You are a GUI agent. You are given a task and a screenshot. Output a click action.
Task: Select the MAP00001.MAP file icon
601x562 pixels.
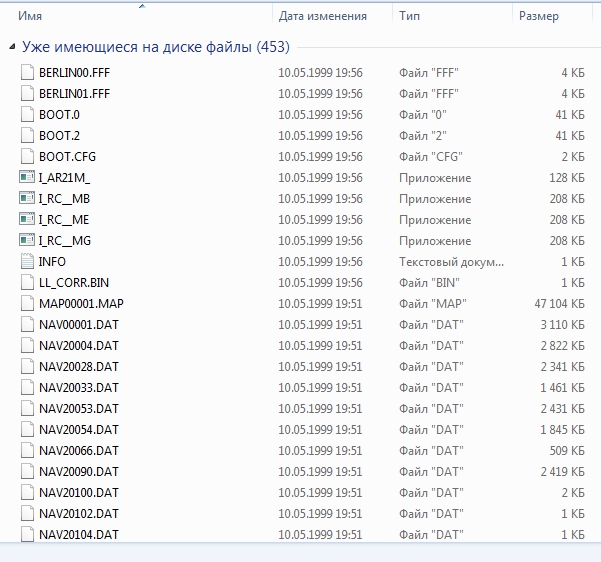coord(27,304)
